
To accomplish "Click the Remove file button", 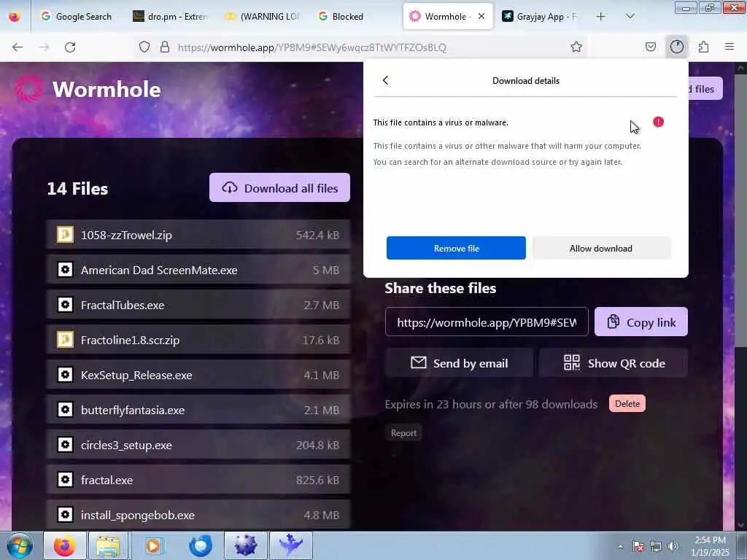I will (x=456, y=248).
